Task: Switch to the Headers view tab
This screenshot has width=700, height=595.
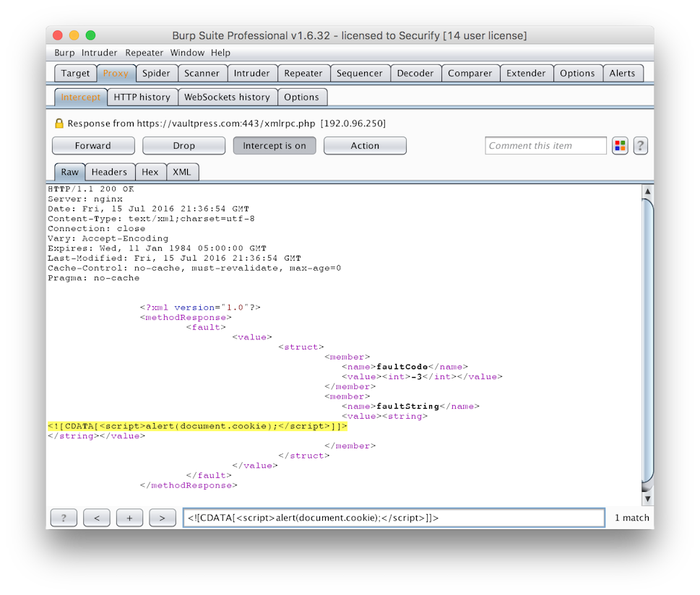Action: 109,172
